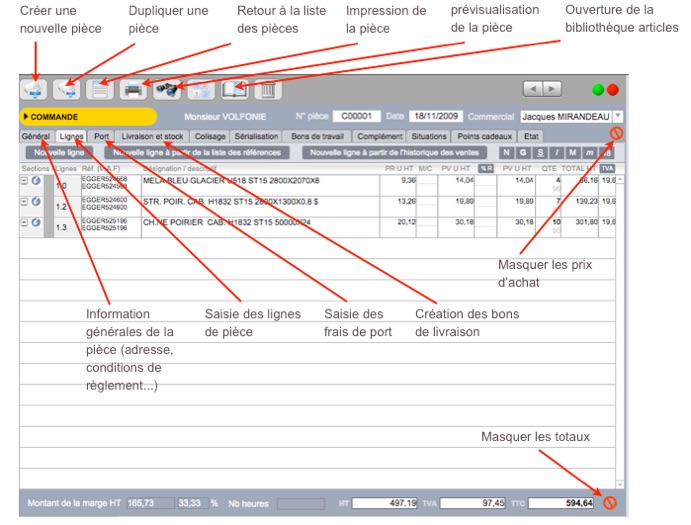The width and height of the screenshot is (691, 525).
Task: Hide totals with the bottom orange icon
Action: point(609,503)
